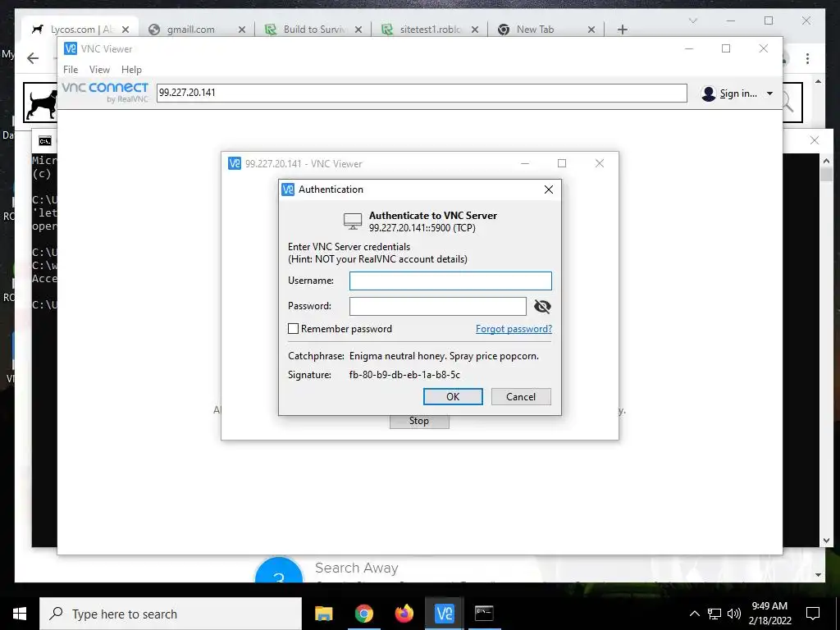840x630 pixels.
Task: Click the Username input field
Action: [x=450, y=281]
